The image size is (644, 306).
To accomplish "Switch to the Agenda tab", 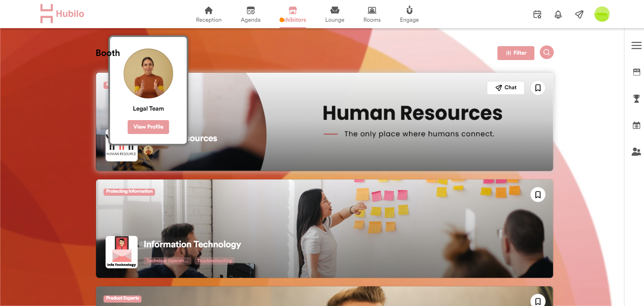I will pyautogui.click(x=250, y=15).
